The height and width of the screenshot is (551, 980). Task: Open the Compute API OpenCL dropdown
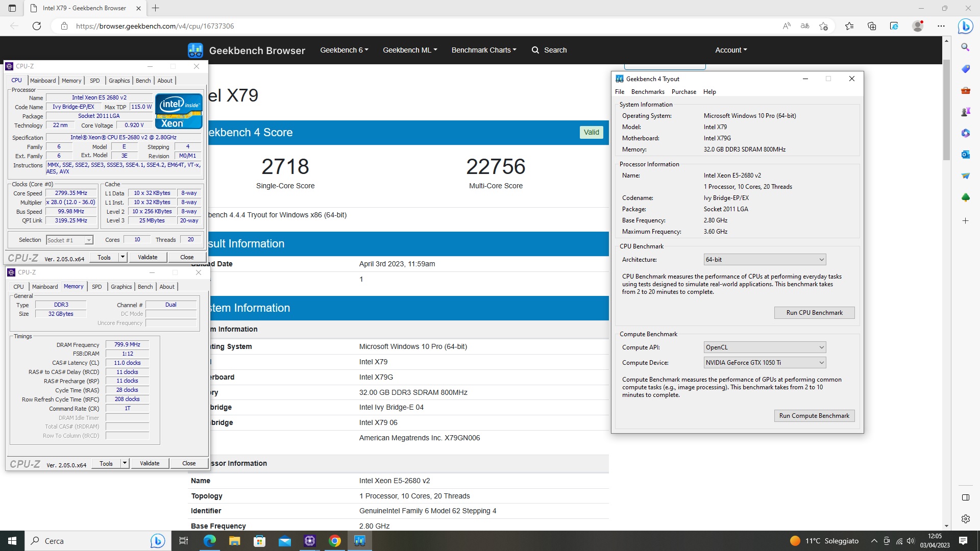point(765,347)
